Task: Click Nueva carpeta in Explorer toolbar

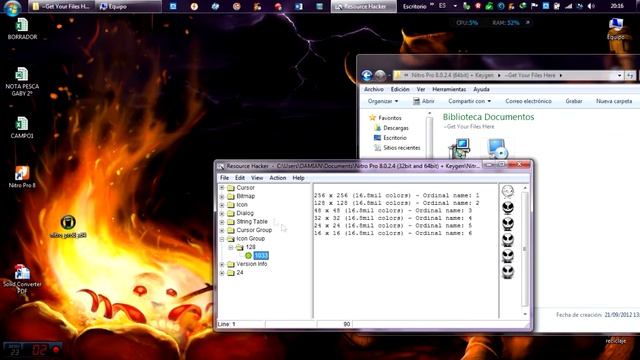Action: click(614, 101)
